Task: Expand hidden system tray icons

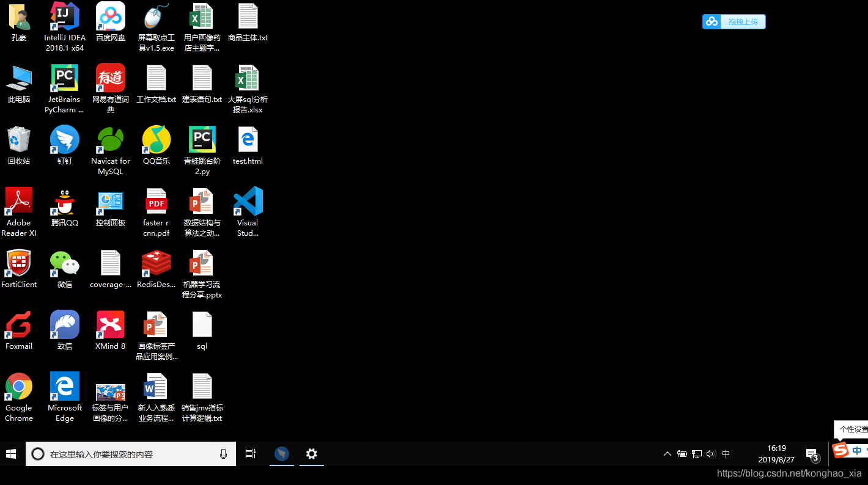Action: [x=668, y=454]
